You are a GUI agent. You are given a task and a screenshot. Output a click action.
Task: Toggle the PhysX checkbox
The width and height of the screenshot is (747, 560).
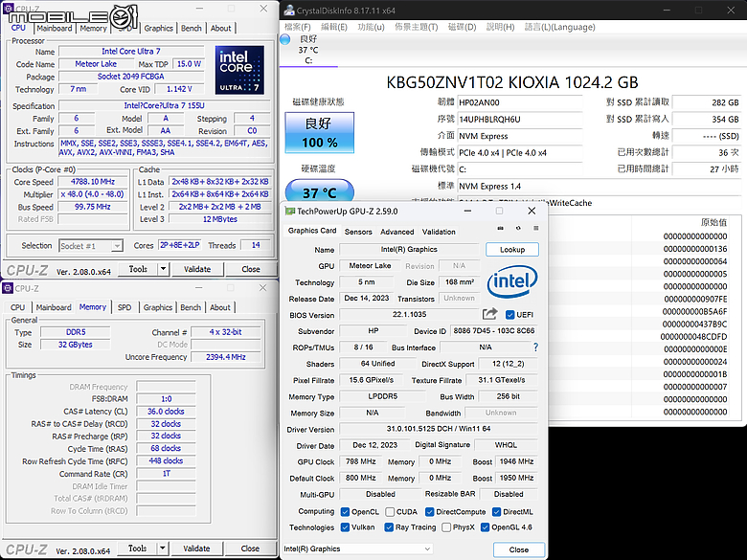(446, 527)
